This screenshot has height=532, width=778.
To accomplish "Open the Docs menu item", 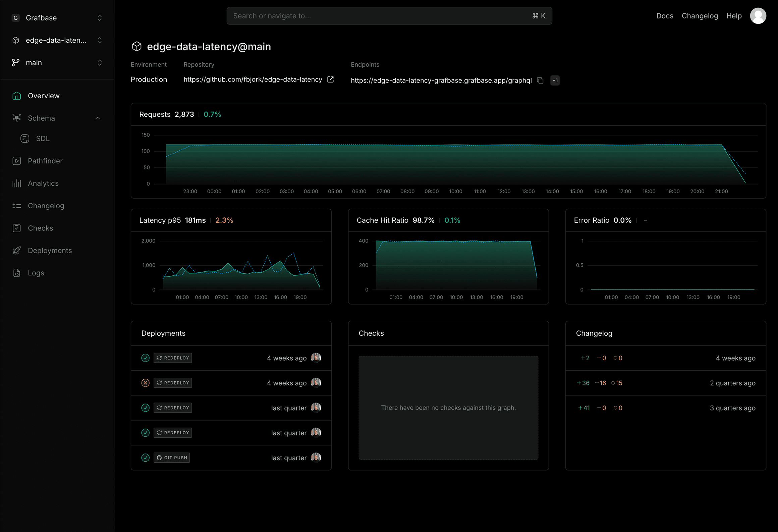I will tap(665, 16).
